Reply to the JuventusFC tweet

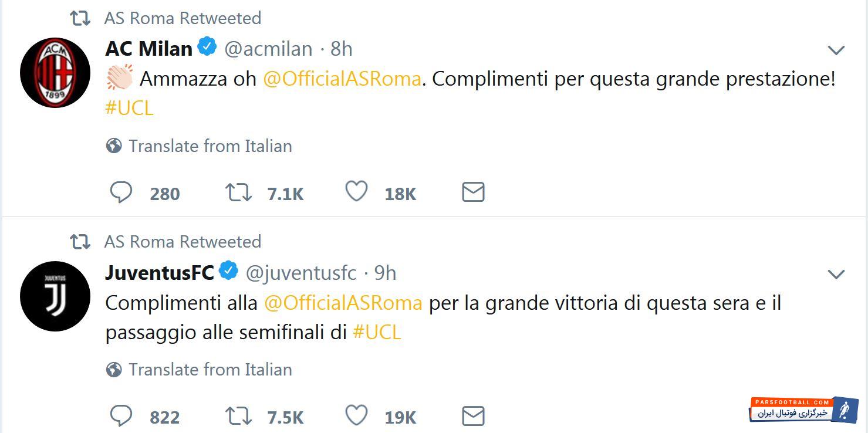[x=121, y=416]
